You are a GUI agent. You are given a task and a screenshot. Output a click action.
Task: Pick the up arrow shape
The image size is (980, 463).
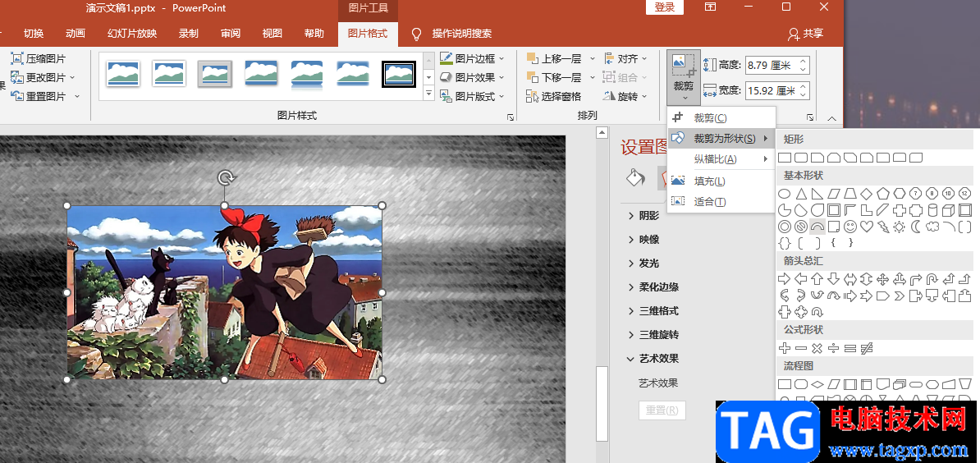click(x=817, y=278)
